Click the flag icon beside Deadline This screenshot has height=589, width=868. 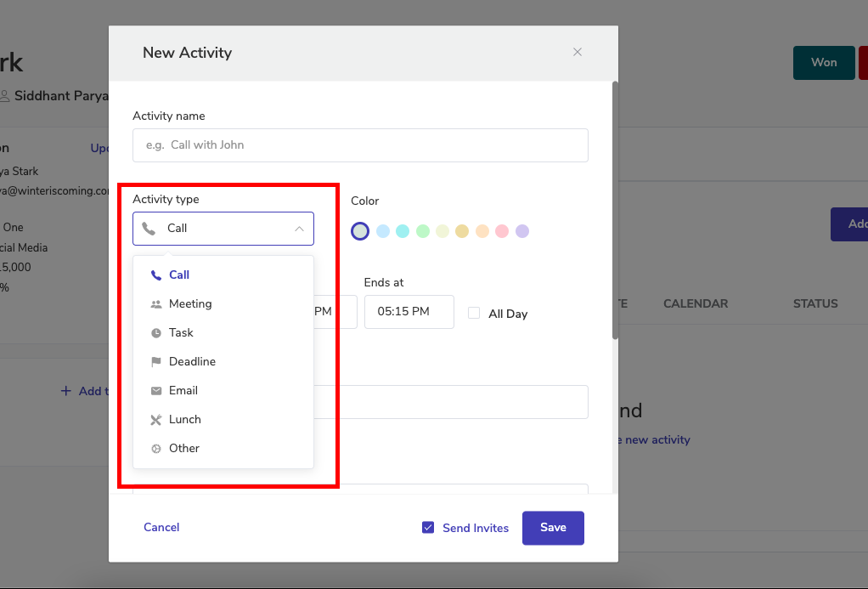(x=155, y=362)
